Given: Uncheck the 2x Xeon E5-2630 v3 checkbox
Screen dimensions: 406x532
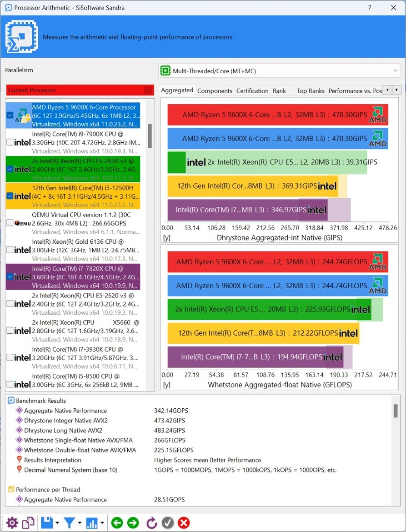Looking at the screenshot, I should point(10,169).
